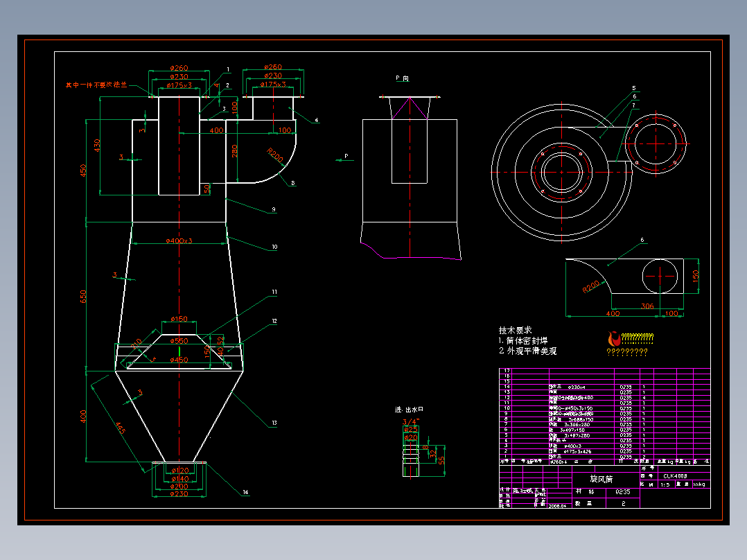Select the "数量" label in the title block
This screenshot has width=747, height=560.
584,503
